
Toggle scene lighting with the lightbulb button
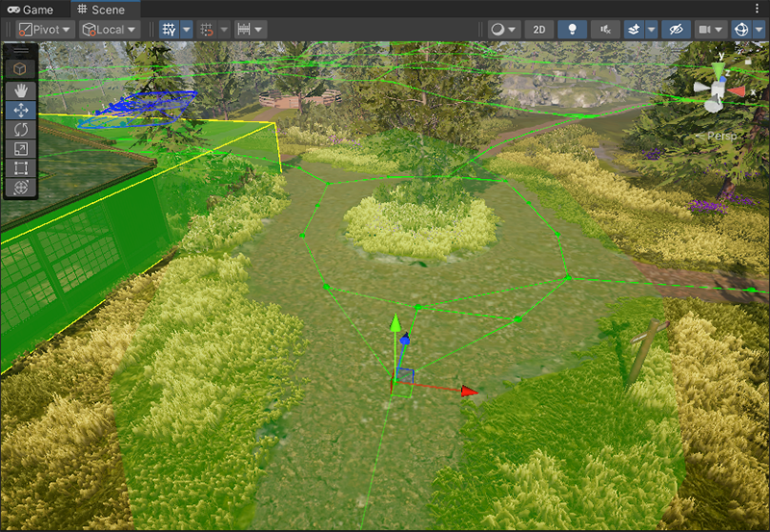(573, 30)
